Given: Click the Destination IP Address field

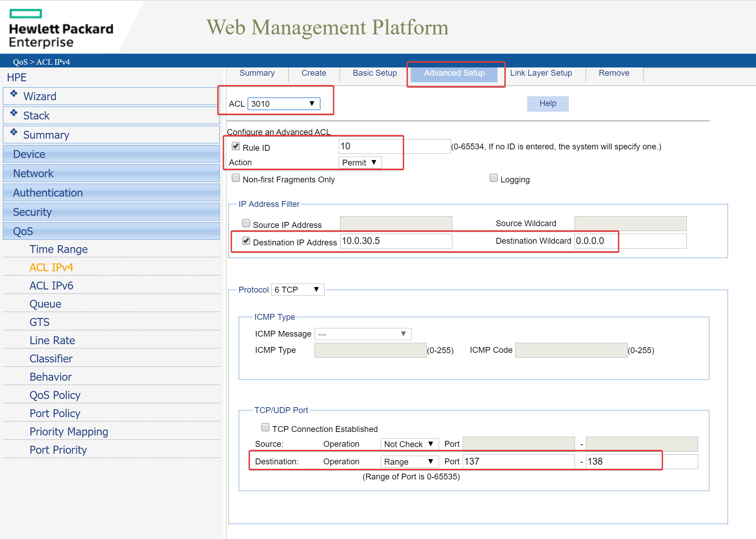Looking at the screenshot, I should 396,241.
